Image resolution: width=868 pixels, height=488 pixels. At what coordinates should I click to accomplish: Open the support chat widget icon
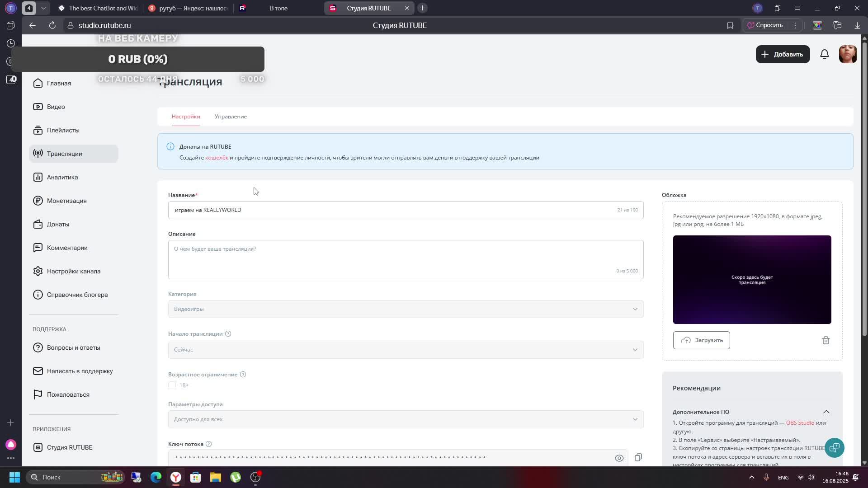[834, 447]
